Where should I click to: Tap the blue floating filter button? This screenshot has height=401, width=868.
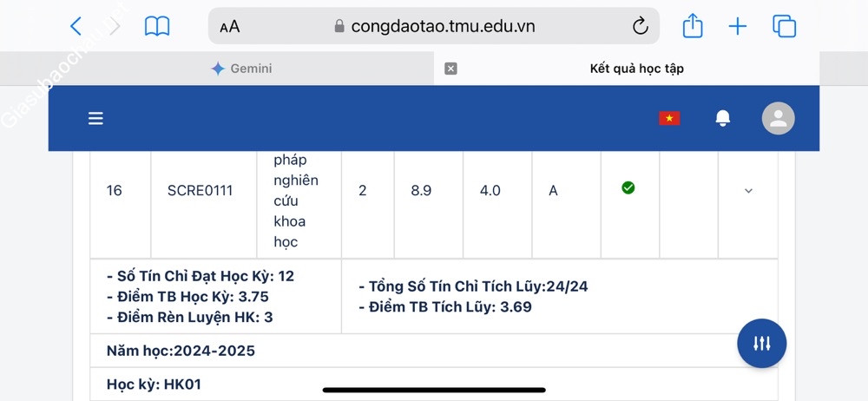[x=761, y=344]
